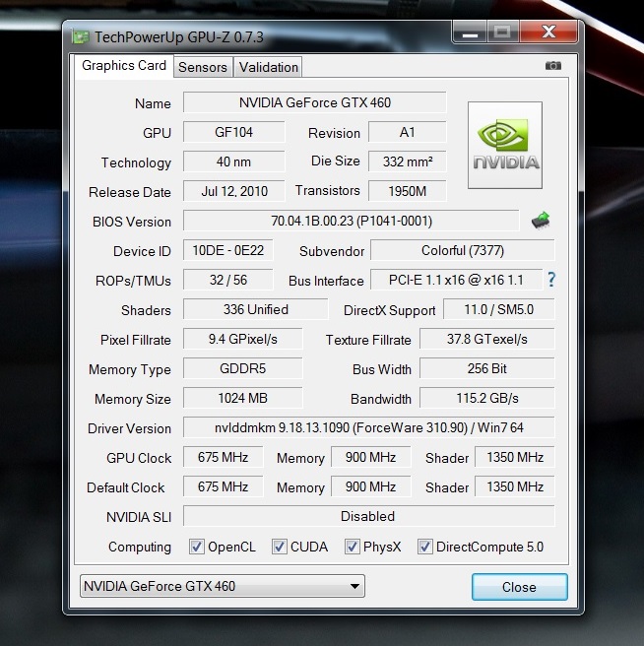Open the Validation tab
Screen dimensions: 644x646
pos(268,67)
